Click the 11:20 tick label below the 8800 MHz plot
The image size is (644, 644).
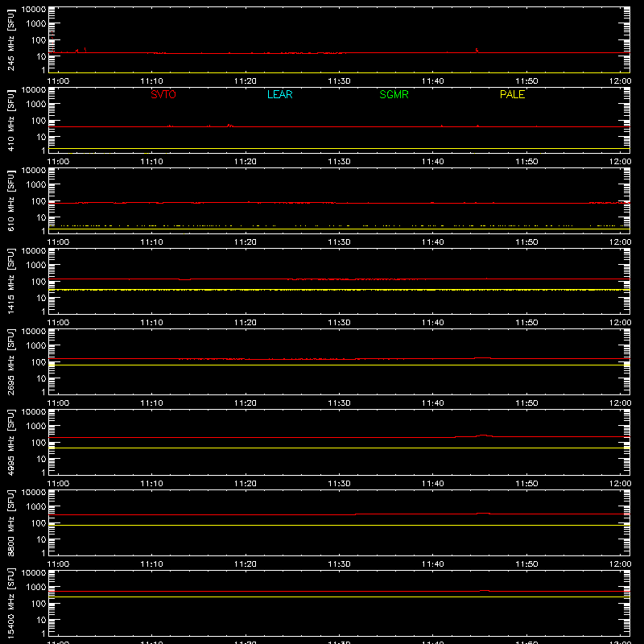pyautogui.click(x=246, y=564)
